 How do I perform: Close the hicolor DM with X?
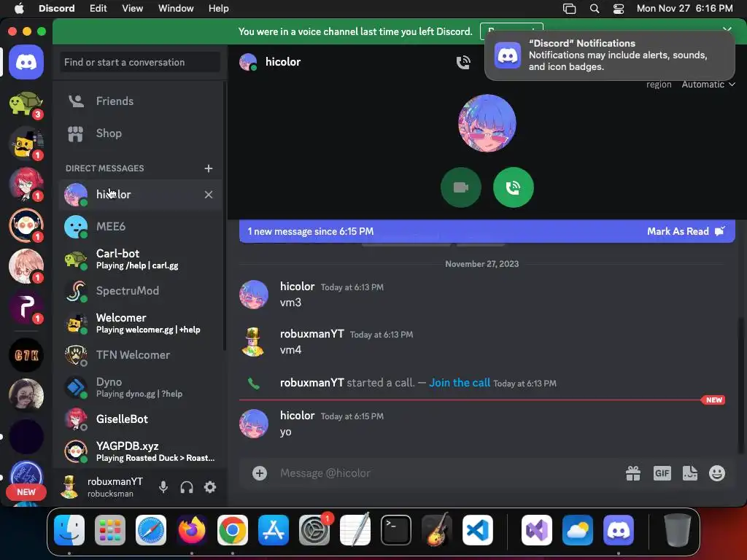coord(208,194)
